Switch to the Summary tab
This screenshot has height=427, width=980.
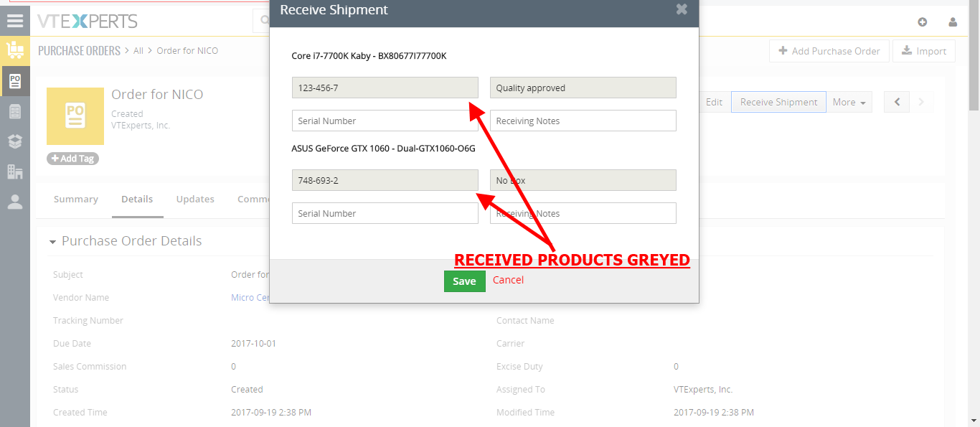(76, 199)
